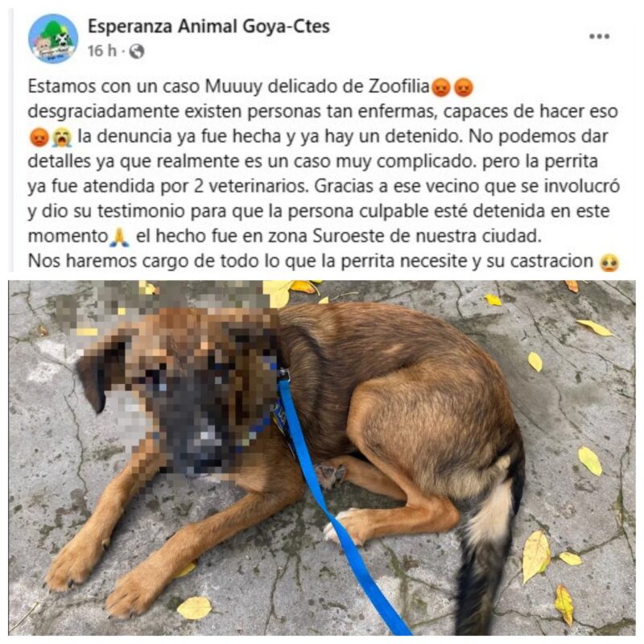The width and height of the screenshot is (644, 644).
Task: Click the first angry emoji after Zoofilia
Action: (441, 87)
